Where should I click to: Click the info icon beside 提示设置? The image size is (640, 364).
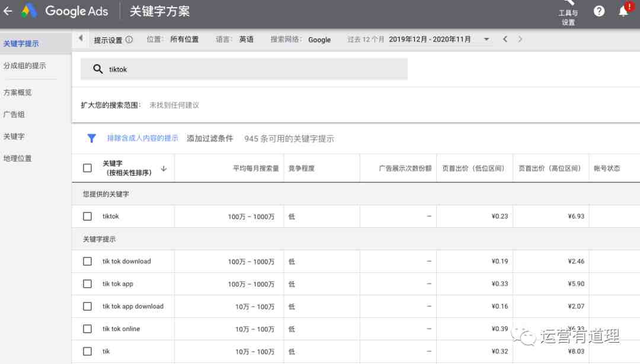[129, 40]
